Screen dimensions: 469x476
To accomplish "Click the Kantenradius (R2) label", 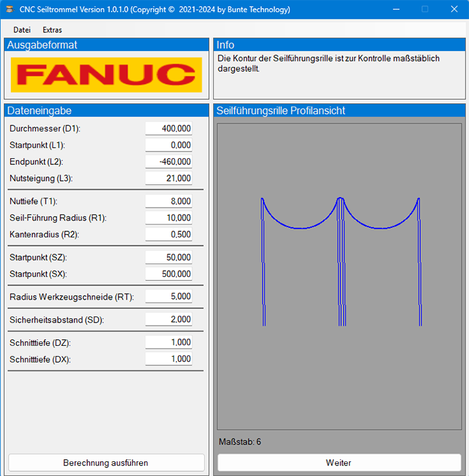I will click(44, 235).
